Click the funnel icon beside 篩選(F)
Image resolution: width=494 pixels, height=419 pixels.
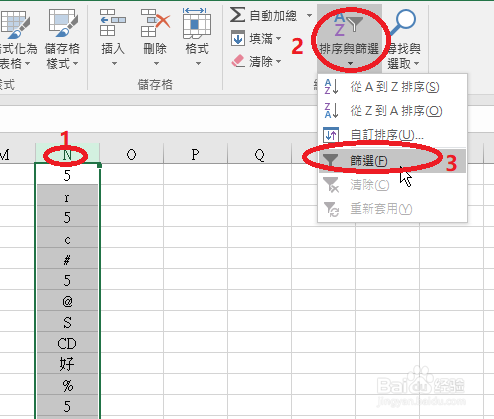(330, 160)
